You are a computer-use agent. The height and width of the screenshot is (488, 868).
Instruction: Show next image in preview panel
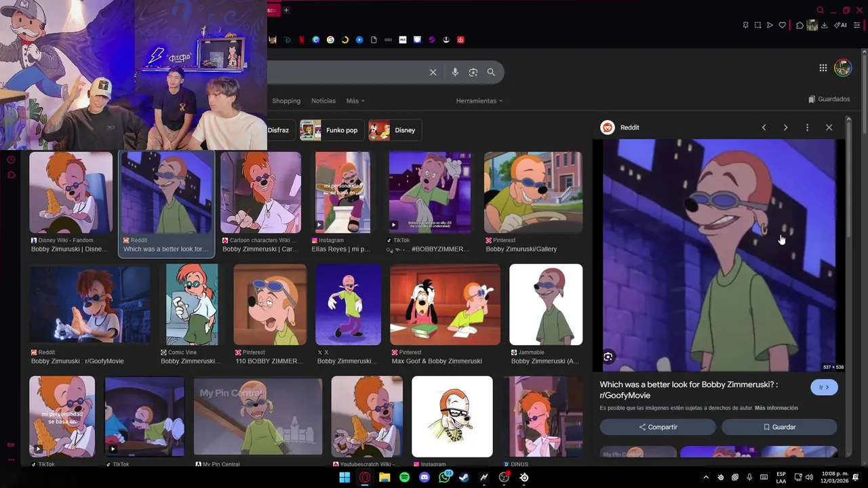click(x=785, y=127)
